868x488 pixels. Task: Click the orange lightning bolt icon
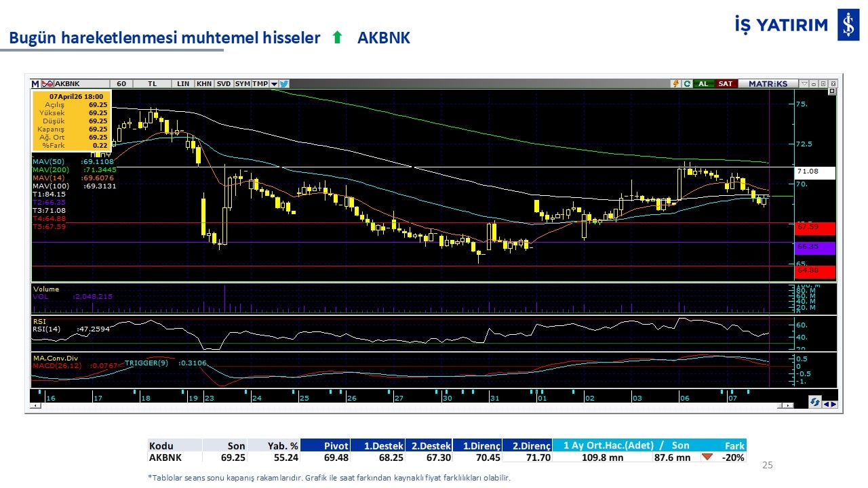[x=675, y=84]
